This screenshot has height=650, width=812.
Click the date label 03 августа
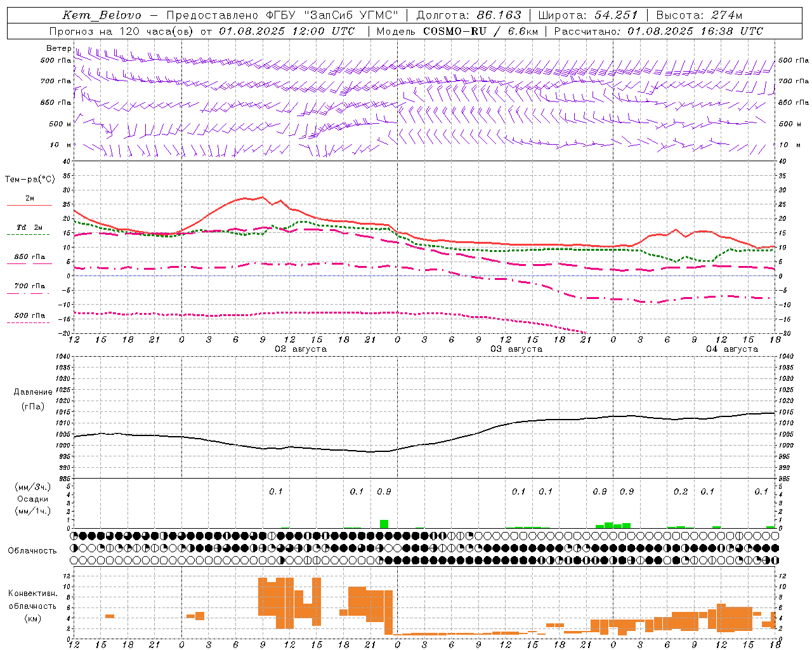click(x=516, y=349)
